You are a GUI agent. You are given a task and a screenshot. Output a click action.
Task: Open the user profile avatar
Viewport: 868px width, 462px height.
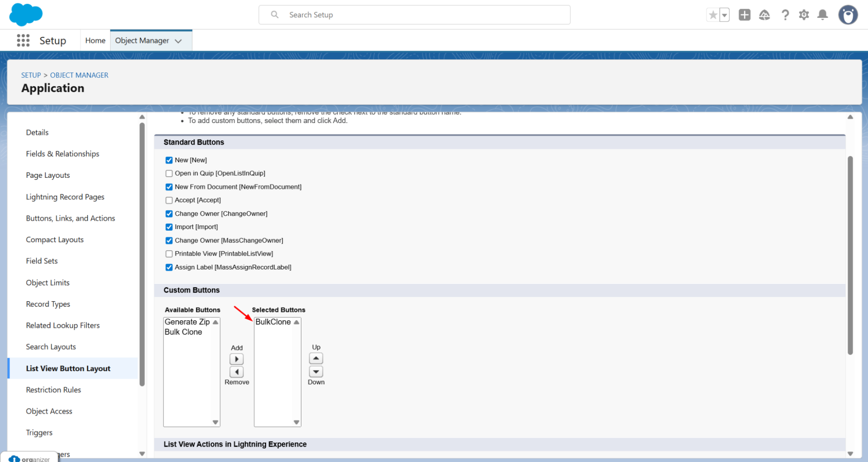(848, 15)
